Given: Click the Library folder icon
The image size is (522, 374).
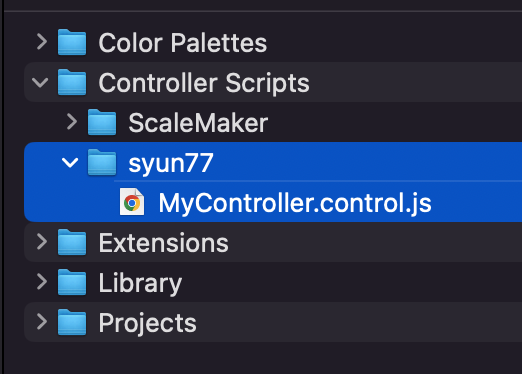Looking at the screenshot, I should click(72, 282).
